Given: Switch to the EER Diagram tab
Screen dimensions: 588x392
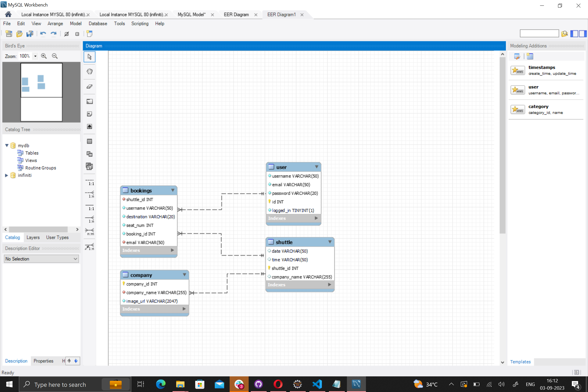Looking at the screenshot, I should (x=236, y=15).
